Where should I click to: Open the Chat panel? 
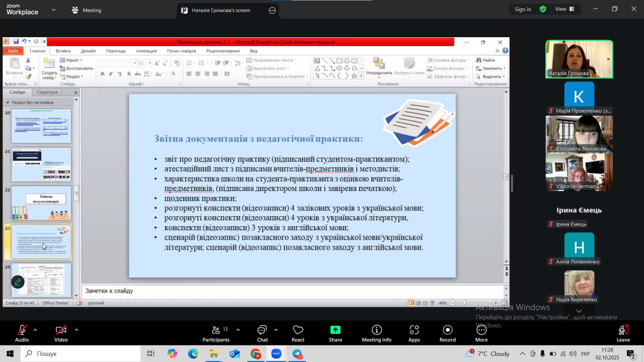tap(262, 333)
